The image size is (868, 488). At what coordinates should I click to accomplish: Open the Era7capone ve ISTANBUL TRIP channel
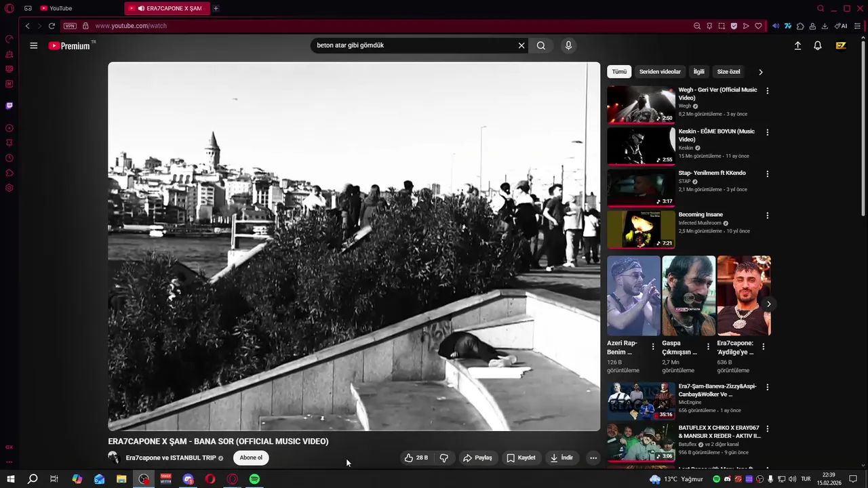tap(171, 458)
